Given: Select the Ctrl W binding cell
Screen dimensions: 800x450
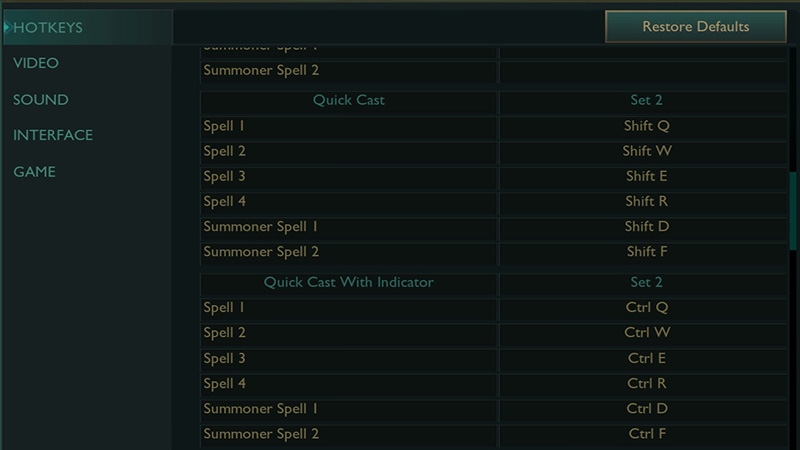Looking at the screenshot, I should click(x=646, y=333).
